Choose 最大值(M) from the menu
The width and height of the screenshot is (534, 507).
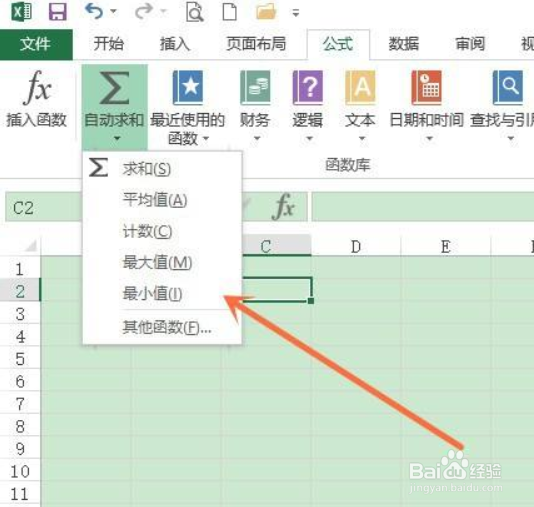coord(162,263)
